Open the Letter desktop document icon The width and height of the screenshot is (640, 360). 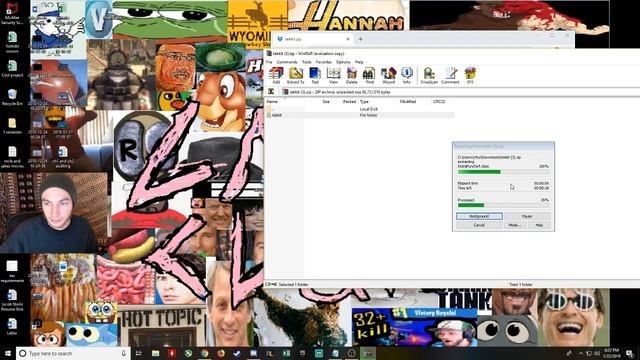coord(12,327)
